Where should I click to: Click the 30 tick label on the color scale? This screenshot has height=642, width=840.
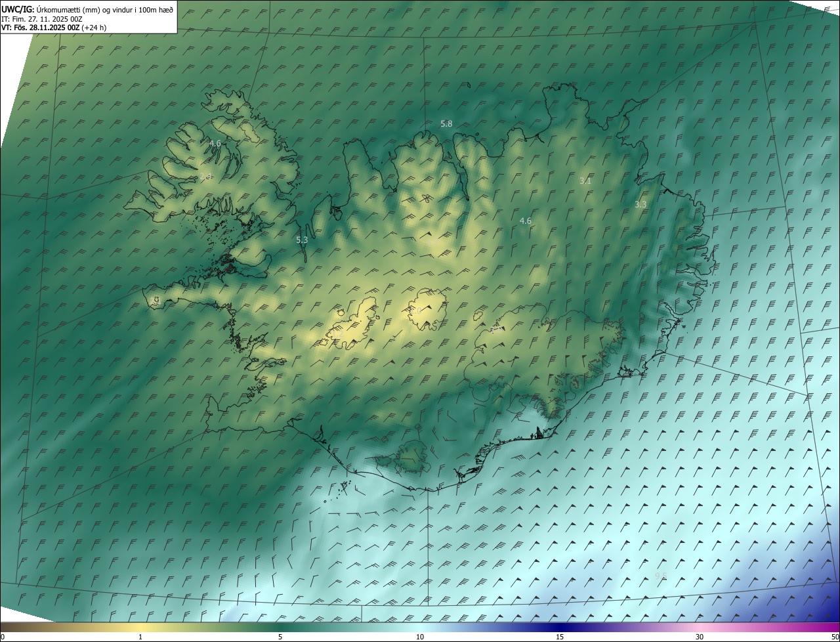[700, 637]
